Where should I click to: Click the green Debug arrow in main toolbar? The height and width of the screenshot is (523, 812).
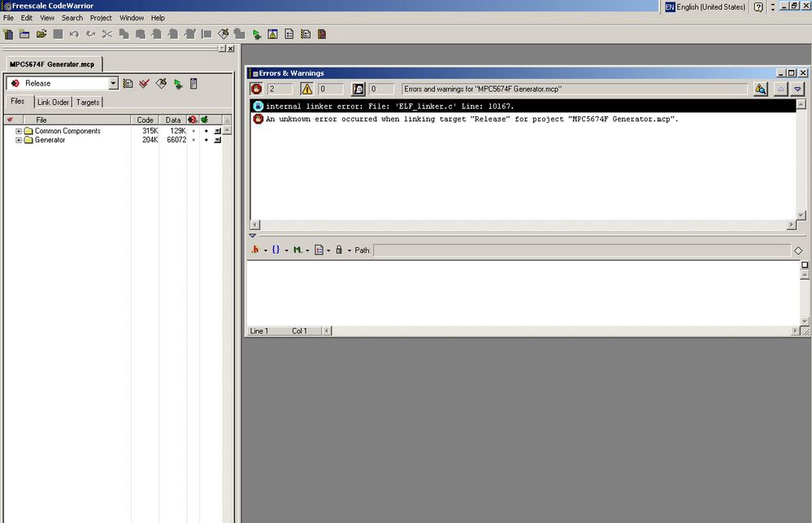coord(256,34)
